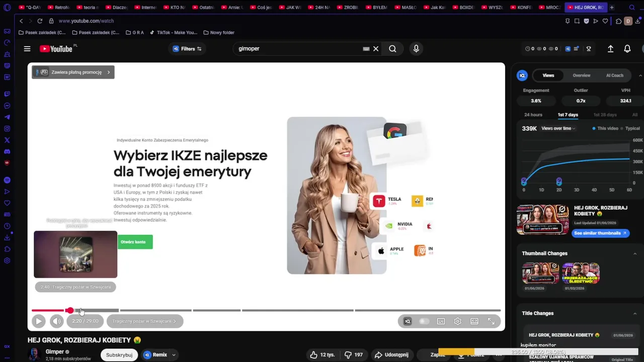644x362 pixels.
Task: Start voice search with the microphone
Action: coord(416,49)
